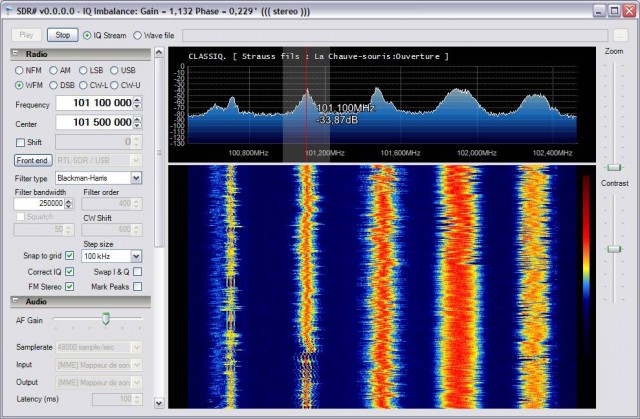Image resolution: width=640 pixels, height=419 pixels.
Task: Click the sidebar scroll-up arrow
Action: [159, 52]
